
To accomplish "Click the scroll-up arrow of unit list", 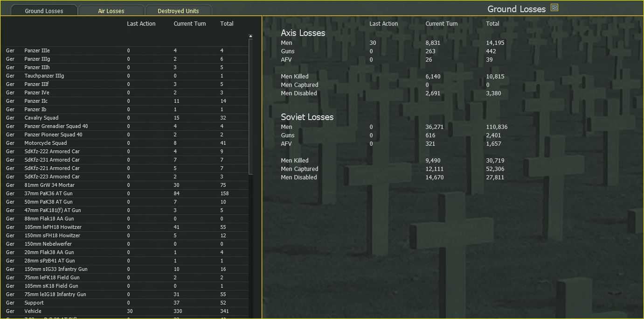I will [x=250, y=36].
